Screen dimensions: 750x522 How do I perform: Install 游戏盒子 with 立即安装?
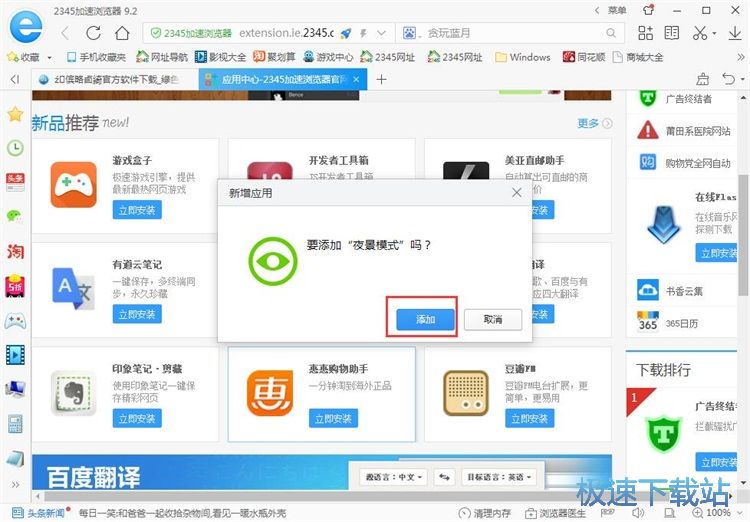point(137,210)
